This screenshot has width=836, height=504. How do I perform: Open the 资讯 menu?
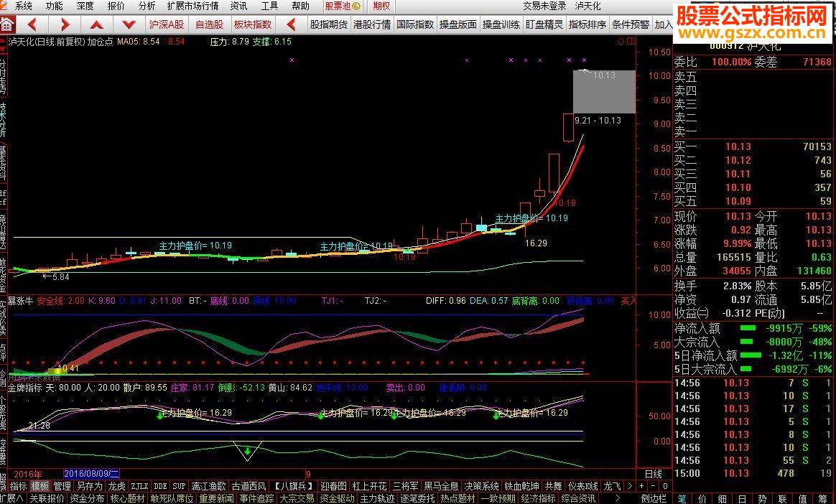238,6
